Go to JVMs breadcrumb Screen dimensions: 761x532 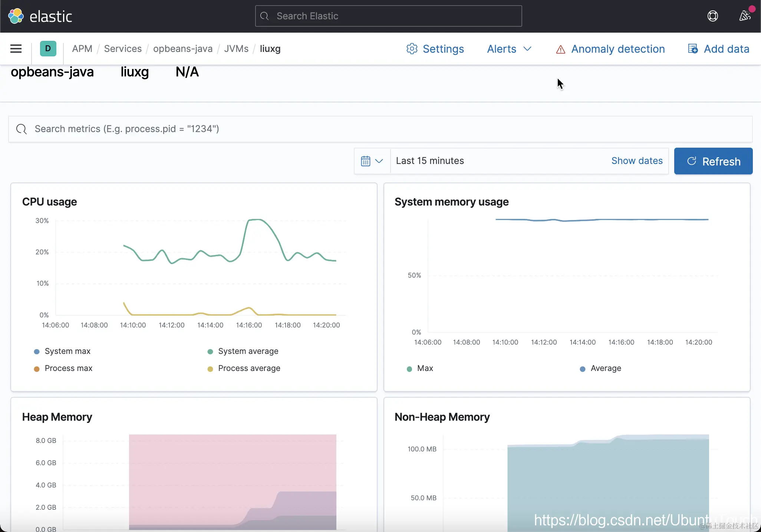[x=236, y=49]
